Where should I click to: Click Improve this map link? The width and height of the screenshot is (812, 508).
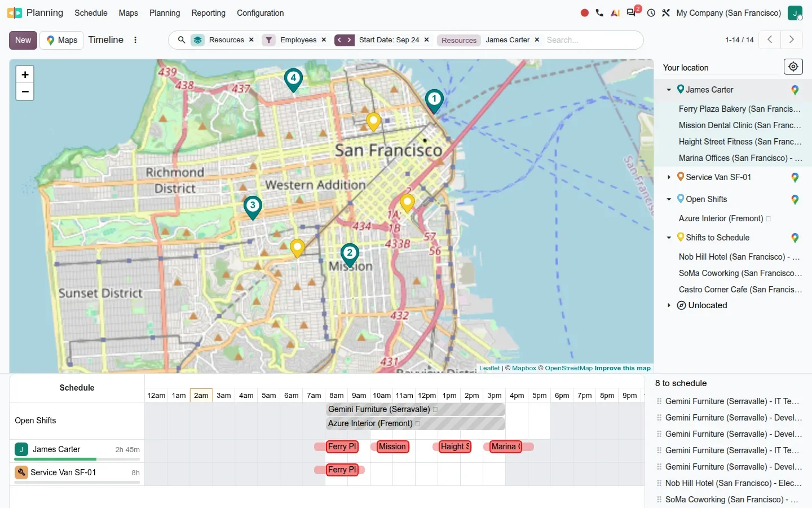(x=623, y=368)
